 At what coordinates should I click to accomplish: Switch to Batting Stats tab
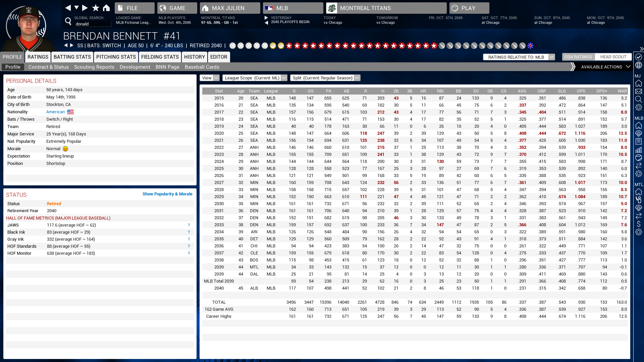tap(72, 57)
